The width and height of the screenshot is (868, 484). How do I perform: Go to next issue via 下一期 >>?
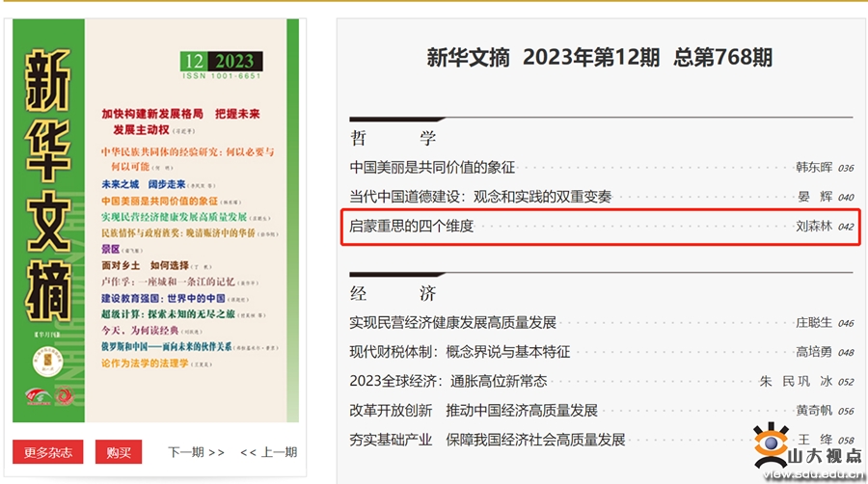pyautogui.click(x=196, y=451)
